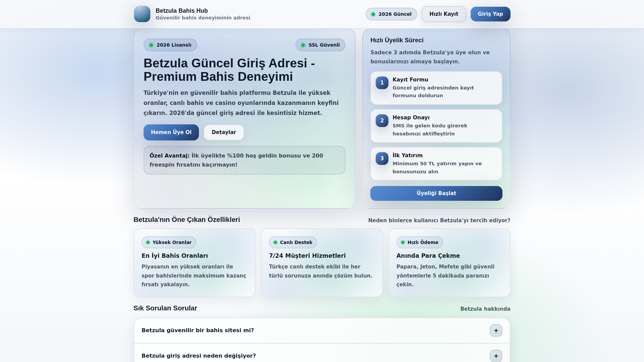Click the question 'Betzula güvenilir bir bahis sitesi mi?'
Image resolution: width=644 pixels, height=362 pixels.
click(198, 330)
